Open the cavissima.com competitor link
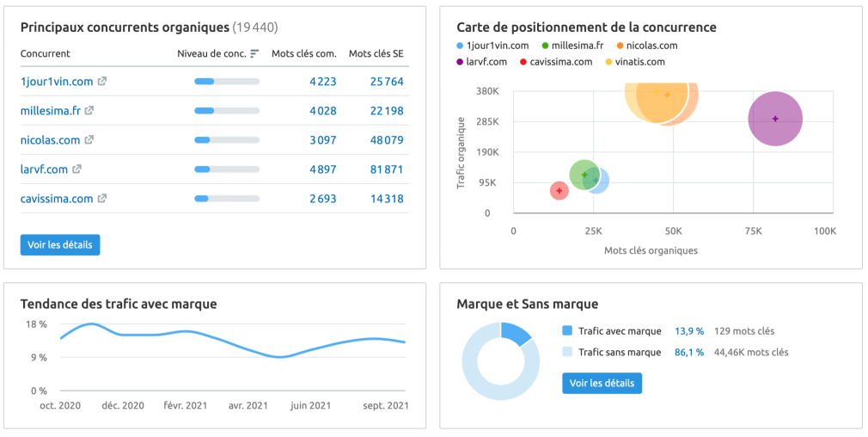 point(57,199)
